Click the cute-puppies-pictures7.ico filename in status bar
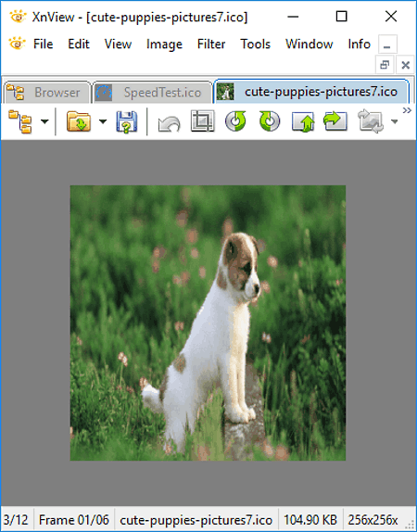Image resolution: width=417 pixels, height=532 pixels. [196, 520]
